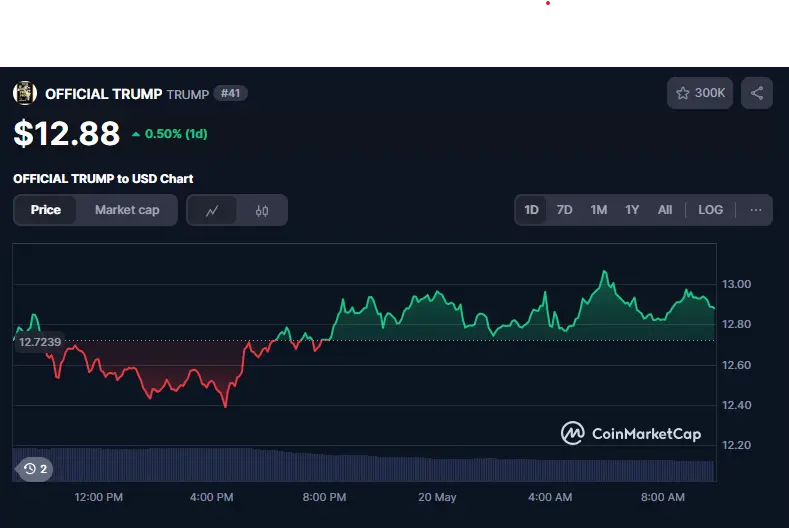Viewport: 789px width, 528px height.
Task: Click the 8:00 PM time axis label
Action: tap(324, 497)
